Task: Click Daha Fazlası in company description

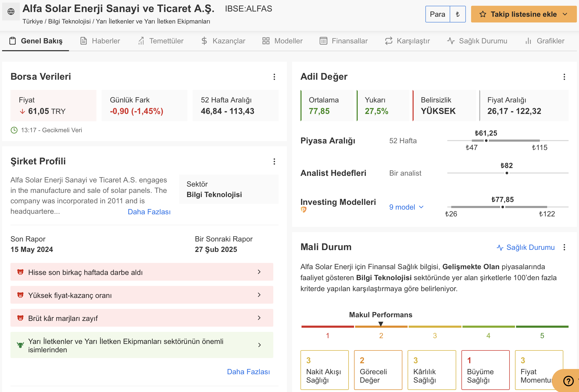Action: [149, 212]
